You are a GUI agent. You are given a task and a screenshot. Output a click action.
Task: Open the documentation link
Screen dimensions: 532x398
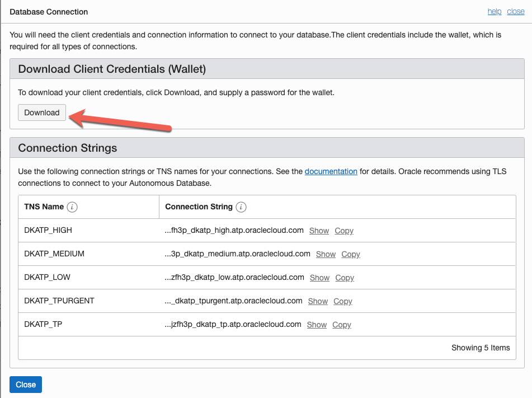tap(331, 171)
